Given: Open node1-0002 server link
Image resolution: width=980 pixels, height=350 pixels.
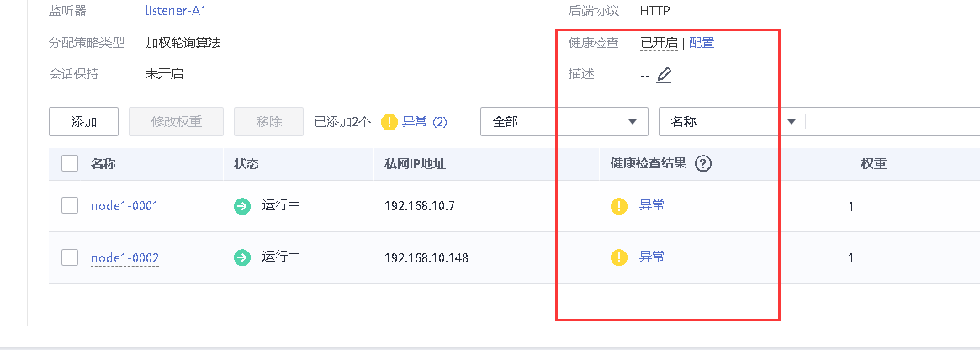Looking at the screenshot, I should [x=124, y=257].
